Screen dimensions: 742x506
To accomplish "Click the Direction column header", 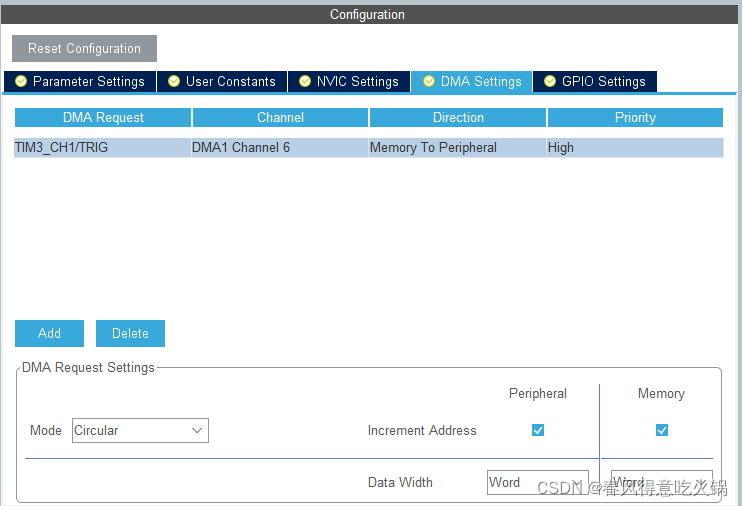I will pos(458,117).
